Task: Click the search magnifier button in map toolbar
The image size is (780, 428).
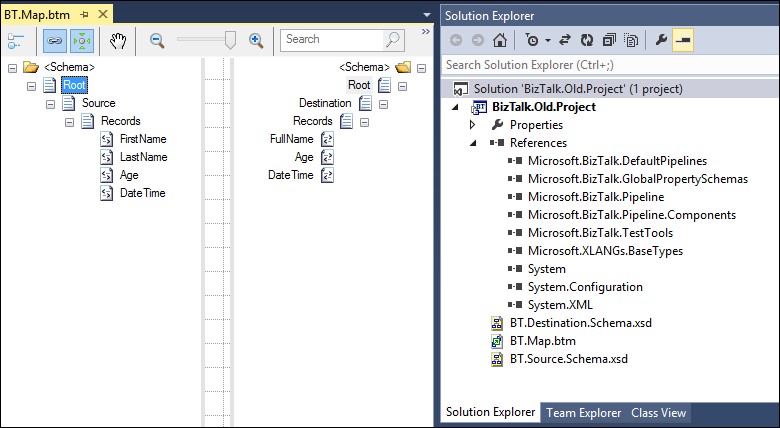Action: click(x=393, y=39)
